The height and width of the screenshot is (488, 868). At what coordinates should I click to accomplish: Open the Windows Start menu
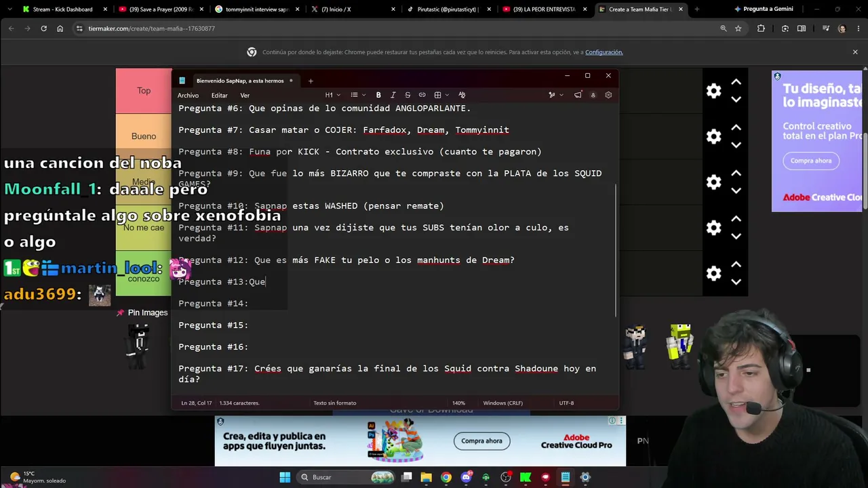[285, 477]
